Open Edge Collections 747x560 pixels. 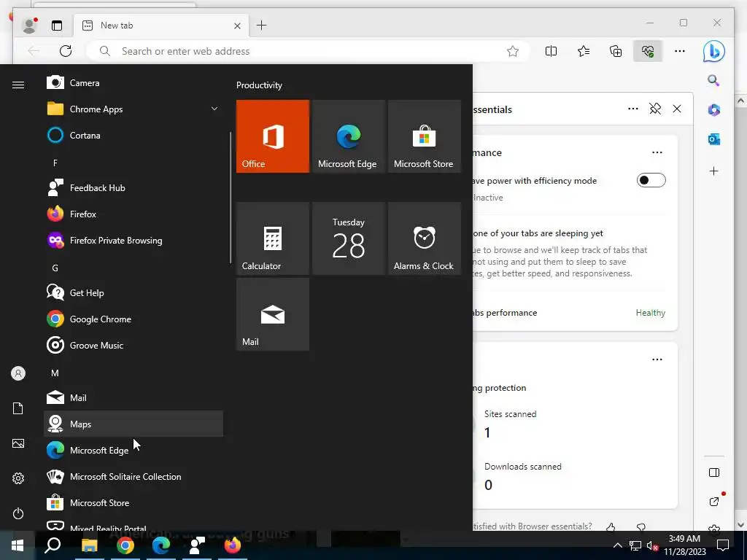(x=616, y=51)
